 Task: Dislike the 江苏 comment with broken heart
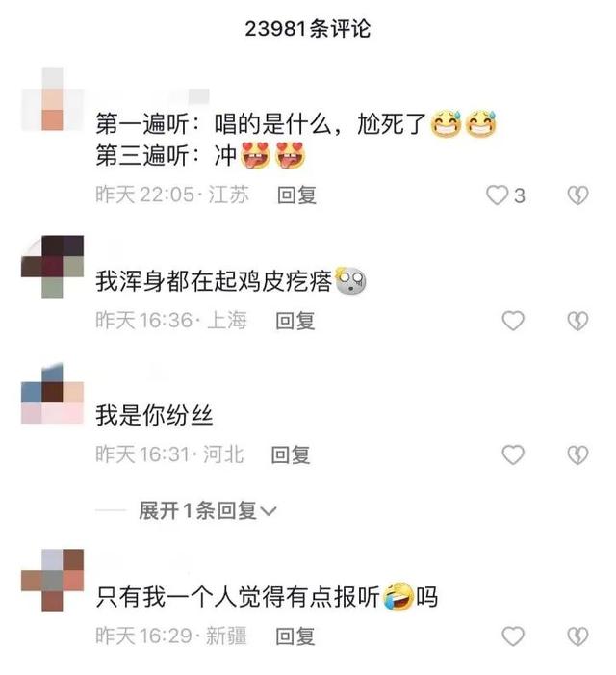pos(577,195)
